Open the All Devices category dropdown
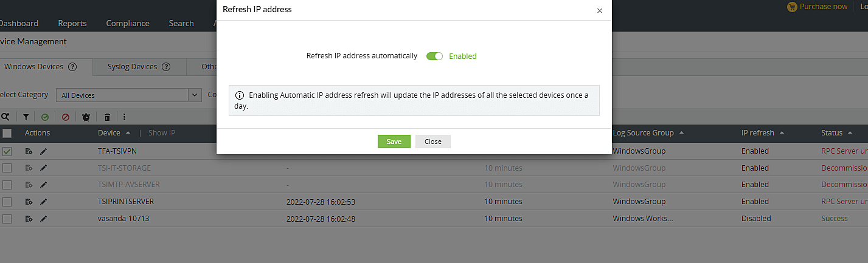 tap(128, 95)
